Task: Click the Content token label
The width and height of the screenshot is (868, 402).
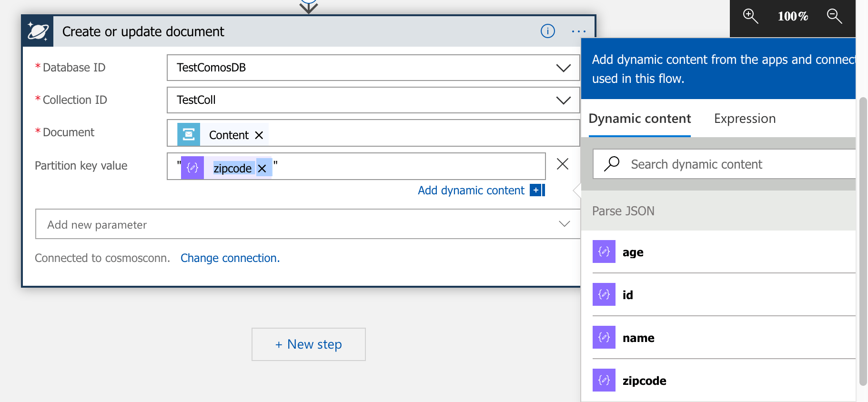Action: pyautogui.click(x=229, y=135)
